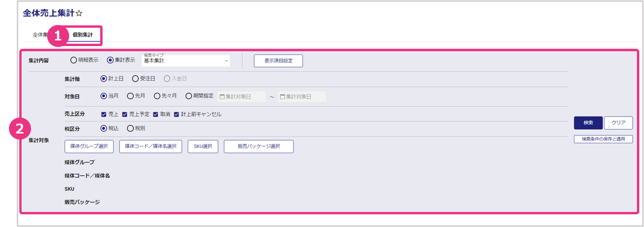Select 先月 for 対象日

click(x=130, y=96)
